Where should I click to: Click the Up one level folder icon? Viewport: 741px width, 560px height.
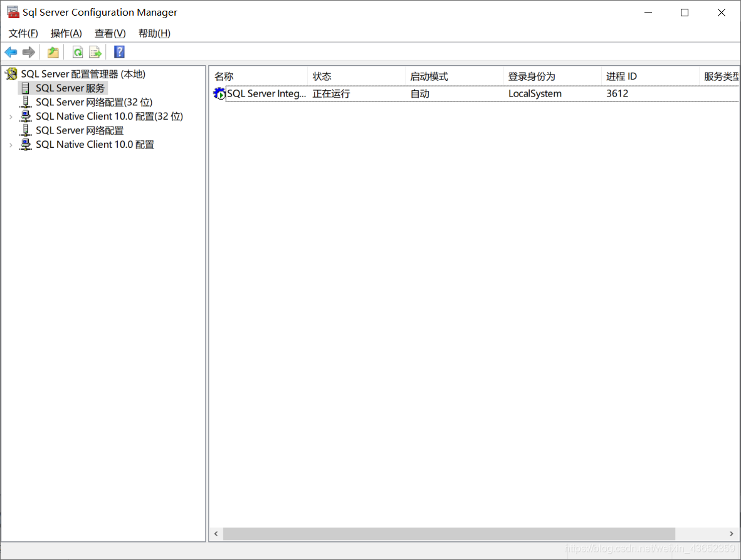click(53, 53)
